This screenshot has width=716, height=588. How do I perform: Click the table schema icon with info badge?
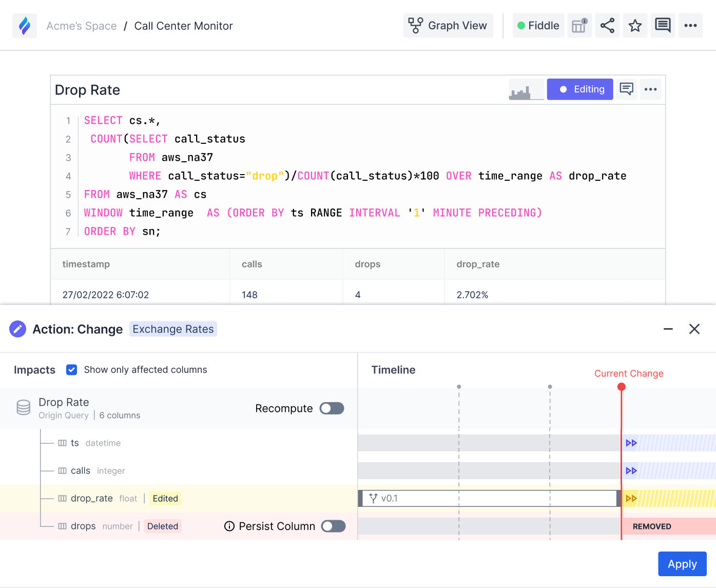pyautogui.click(x=579, y=25)
